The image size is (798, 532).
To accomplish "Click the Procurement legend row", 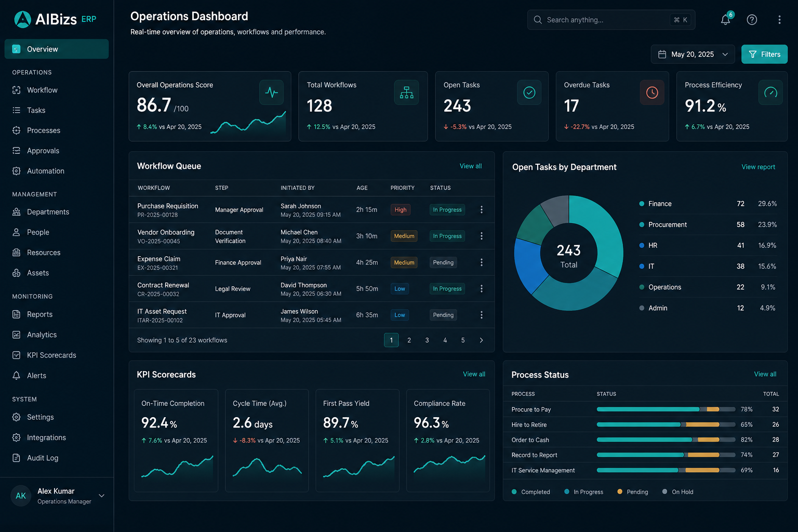I will (708, 224).
